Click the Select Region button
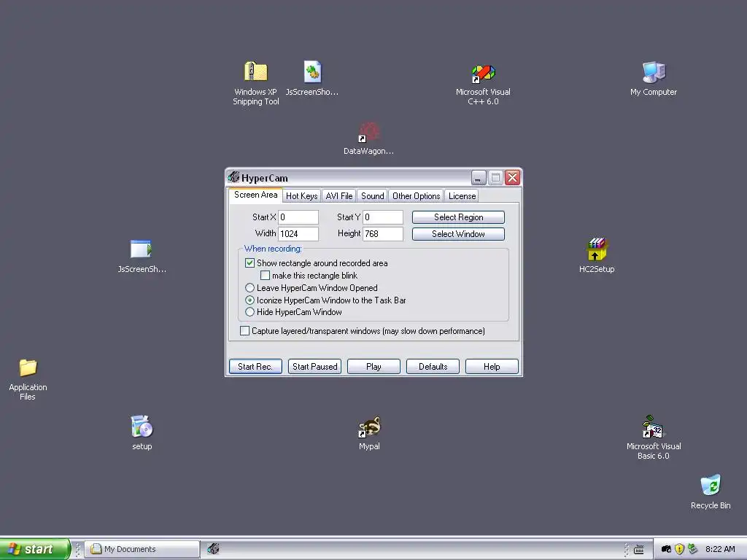The width and height of the screenshot is (747, 560). pos(458,217)
